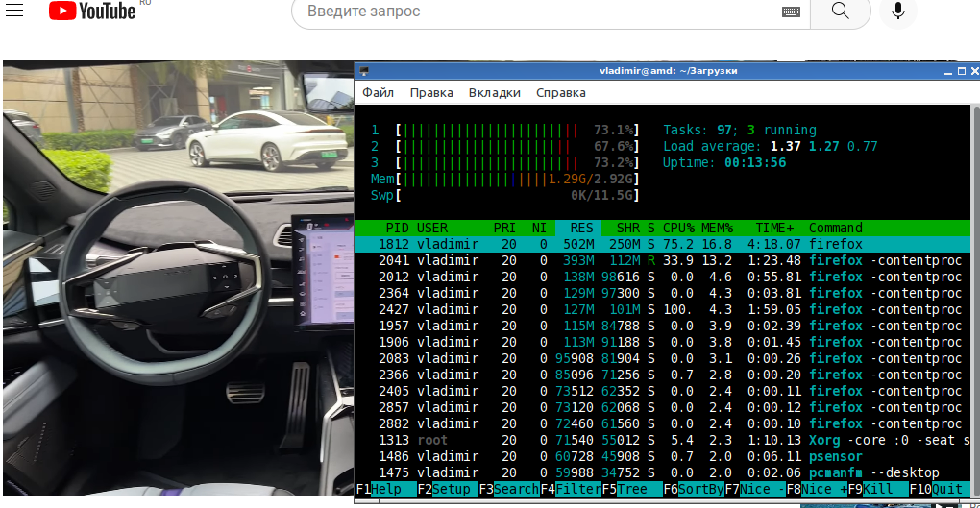Click the magnifier search button
This screenshot has height=508, width=980.
(840, 12)
